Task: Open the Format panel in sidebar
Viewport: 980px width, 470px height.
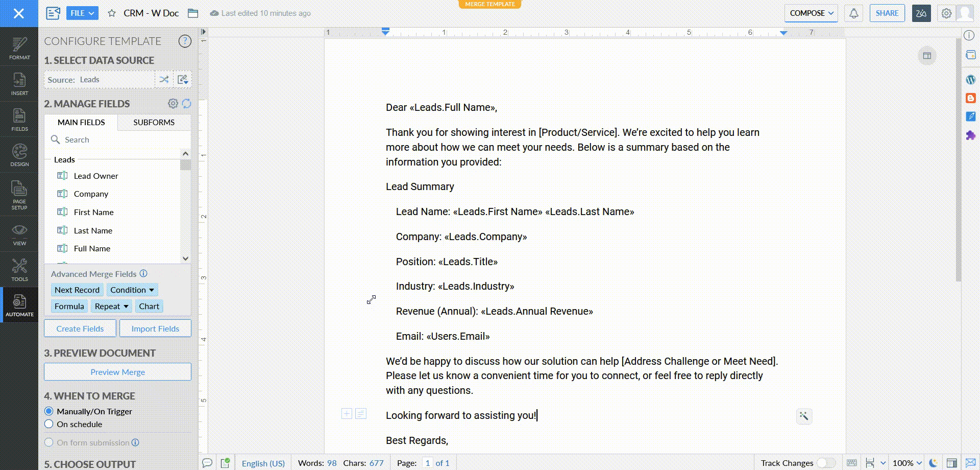Action: (19, 48)
